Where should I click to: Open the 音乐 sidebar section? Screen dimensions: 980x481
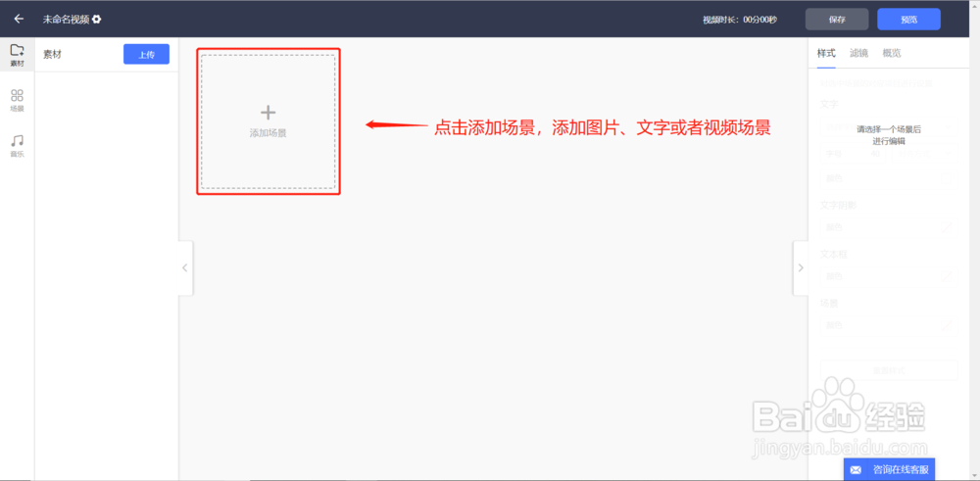click(x=17, y=146)
